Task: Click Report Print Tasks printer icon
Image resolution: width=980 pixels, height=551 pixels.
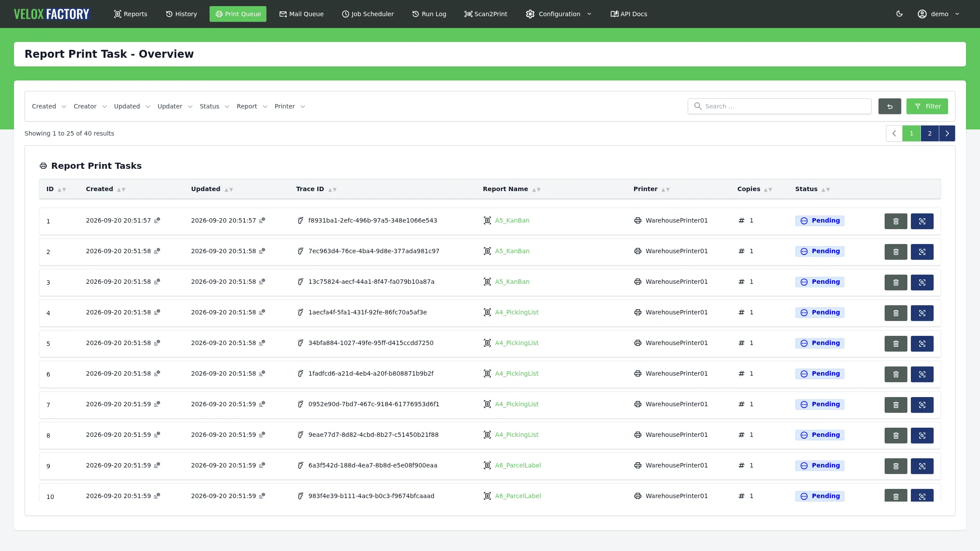Action: (43, 166)
